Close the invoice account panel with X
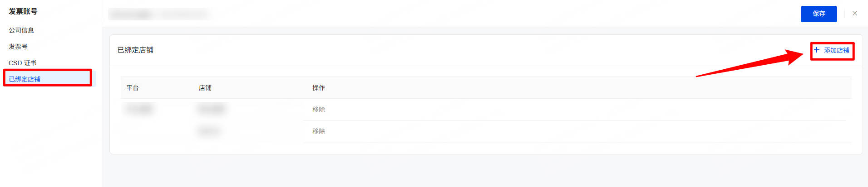 855,14
